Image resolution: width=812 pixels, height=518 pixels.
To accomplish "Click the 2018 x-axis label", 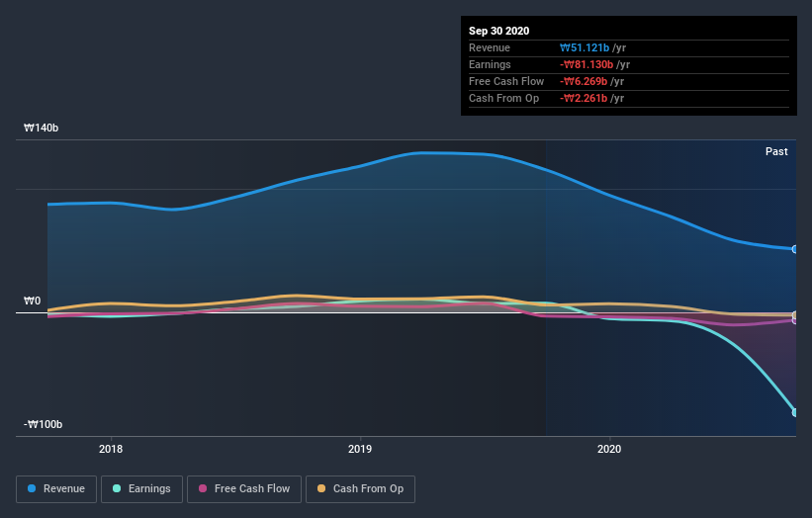I will [x=111, y=449].
